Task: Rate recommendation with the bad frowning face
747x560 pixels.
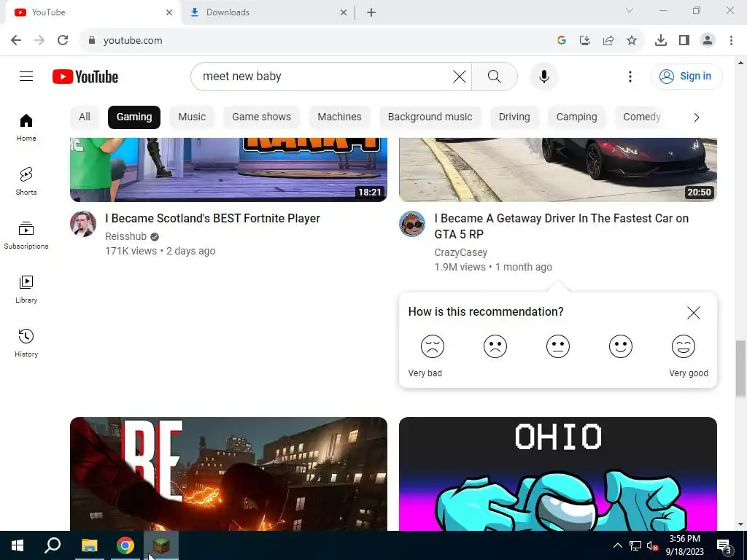Action: (495, 346)
